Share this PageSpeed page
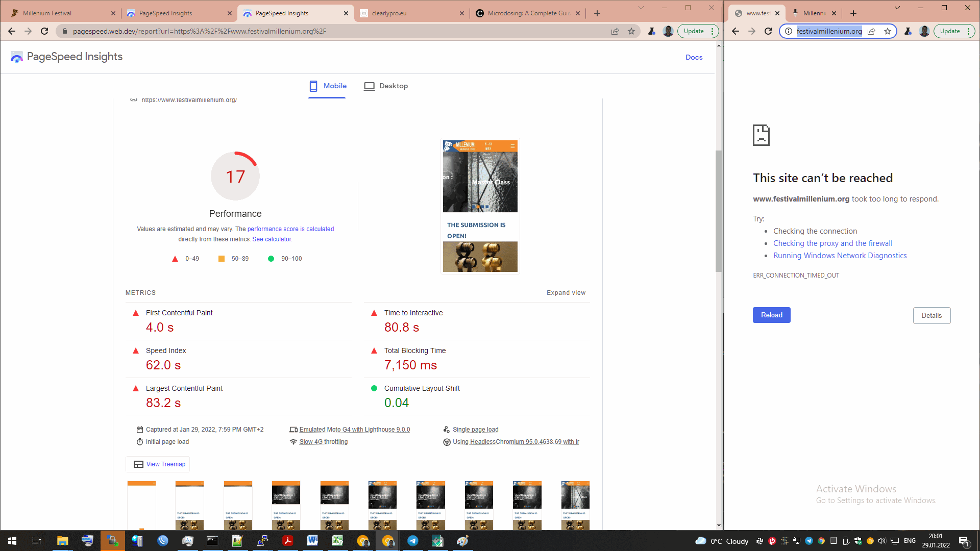This screenshot has height=551, width=980. 615,31
